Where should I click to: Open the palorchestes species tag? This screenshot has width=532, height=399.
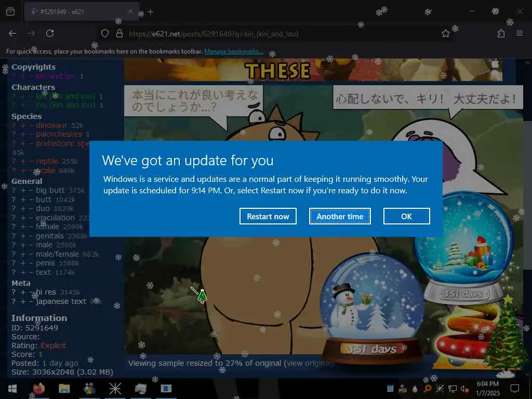coord(59,135)
